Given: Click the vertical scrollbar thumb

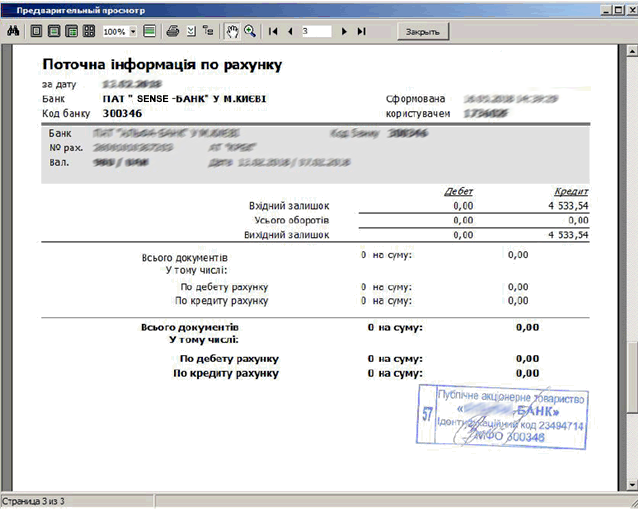Looking at the screenshot, I should 632,379.
